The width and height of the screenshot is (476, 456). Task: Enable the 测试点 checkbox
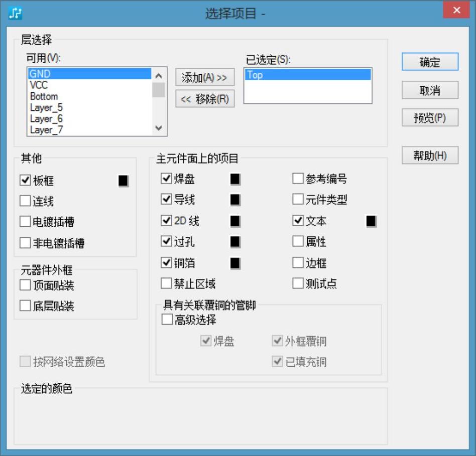[298, 283]
